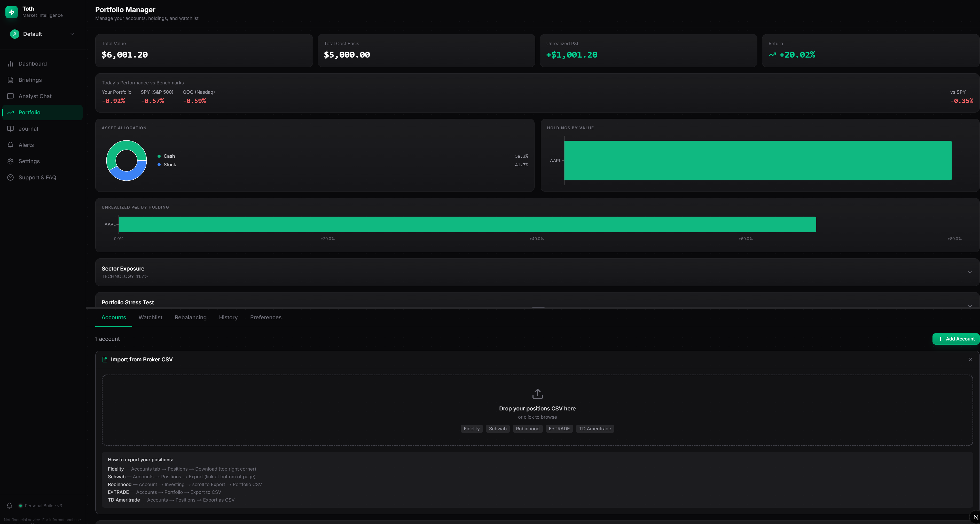Click the Briefings document icon
Screen dimensions: 980x524
(x=11, y=80)
